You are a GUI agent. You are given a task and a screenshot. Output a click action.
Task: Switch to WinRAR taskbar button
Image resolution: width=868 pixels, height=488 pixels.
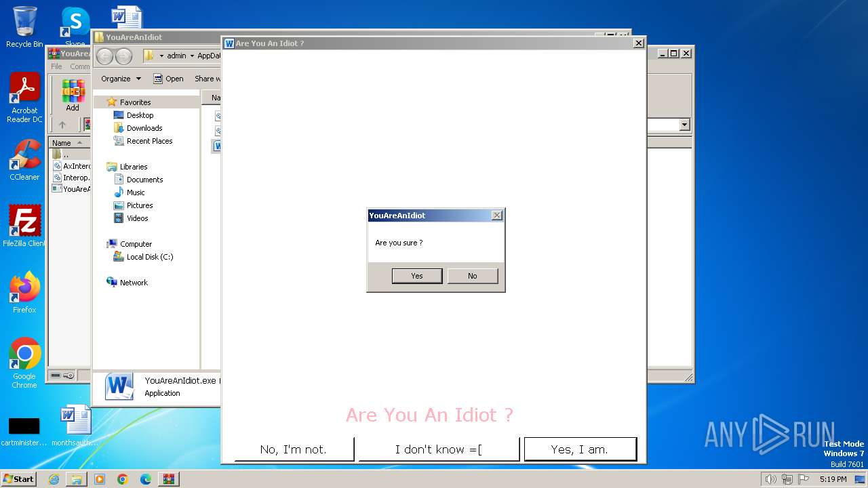coord(169,479)
